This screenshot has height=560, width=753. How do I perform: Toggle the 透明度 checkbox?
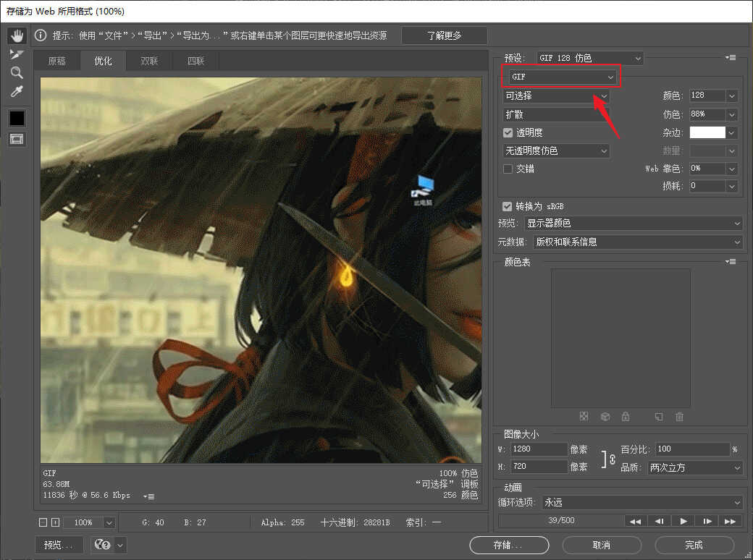(508, 132)
